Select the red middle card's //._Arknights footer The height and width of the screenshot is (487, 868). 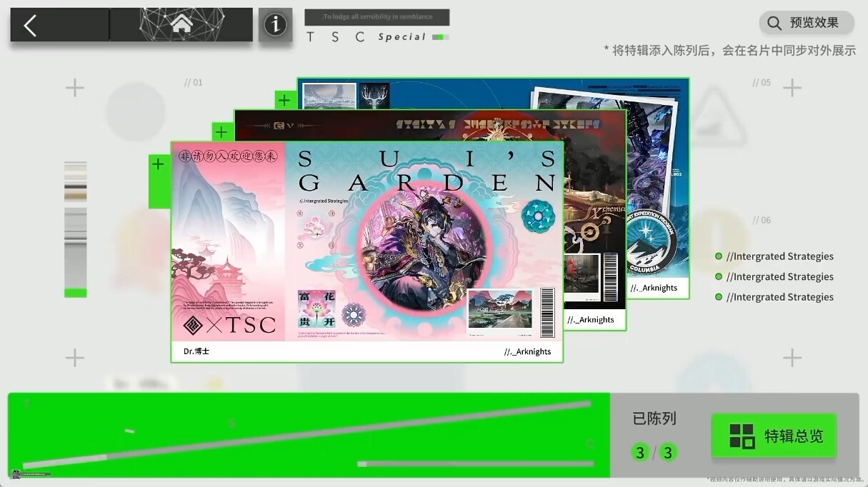(591, 320)
